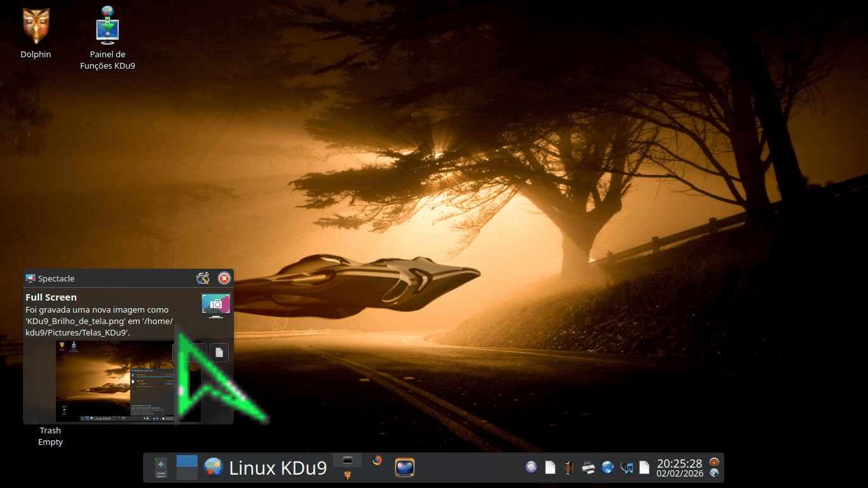
Task: Switch desktops using the blue pager
Action: [187, 468]
